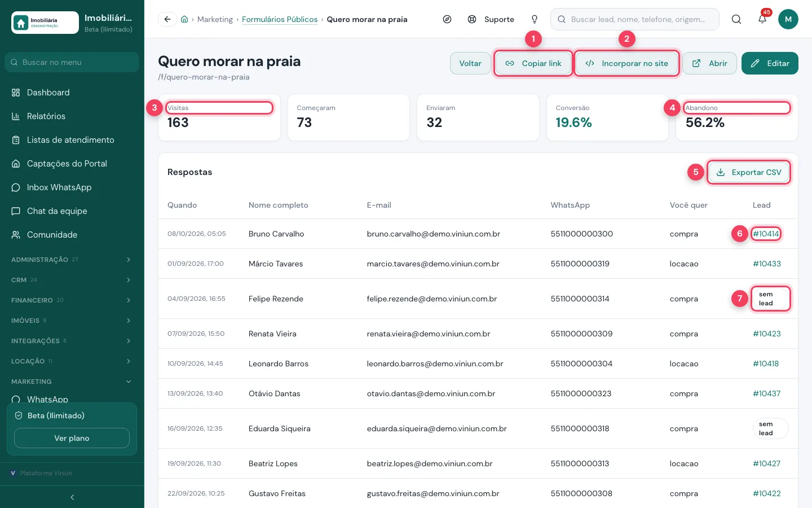Screen dimensions: 812x508
Task: Expand the CRM section
Action: point(72,280)
